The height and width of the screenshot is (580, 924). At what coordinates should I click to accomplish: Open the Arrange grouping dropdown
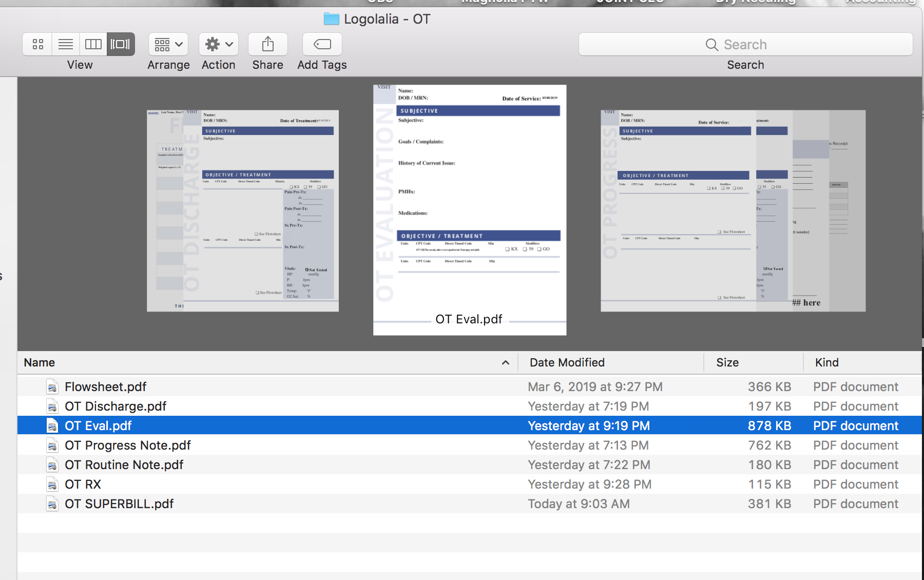pos(168,44)
